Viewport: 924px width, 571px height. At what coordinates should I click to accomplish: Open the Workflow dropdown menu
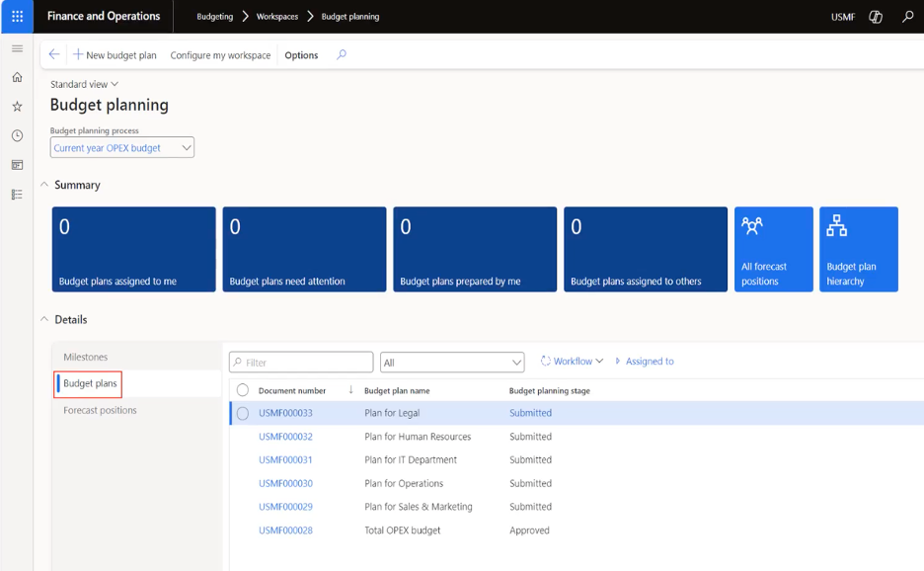click(x=572, y=361)
